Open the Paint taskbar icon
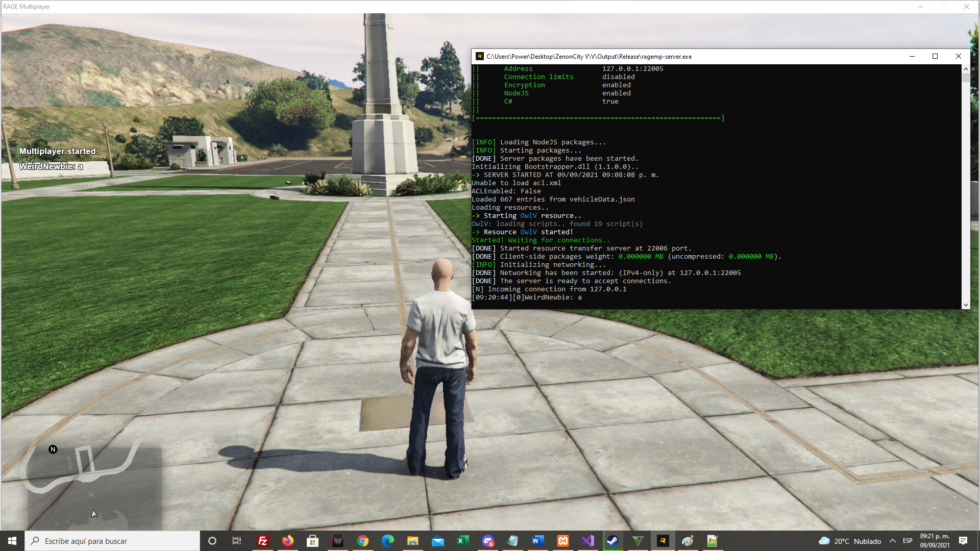980x551 pixels. pos(688,541)
